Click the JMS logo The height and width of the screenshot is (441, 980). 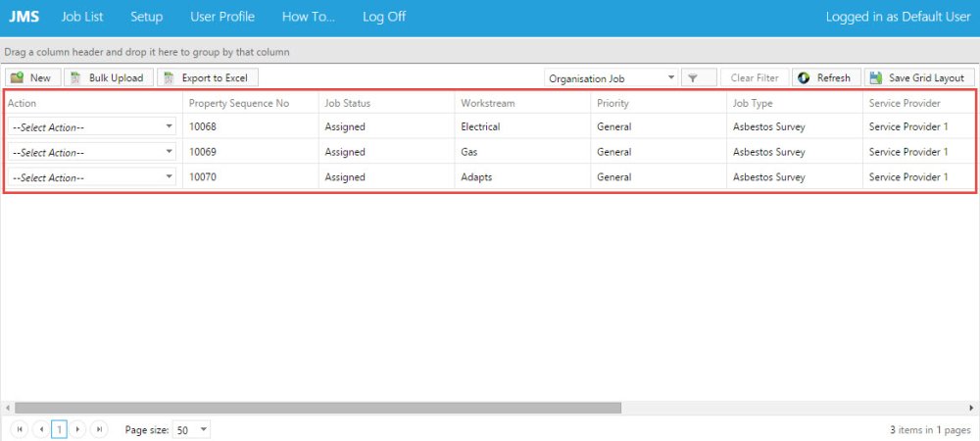(24, 17)
